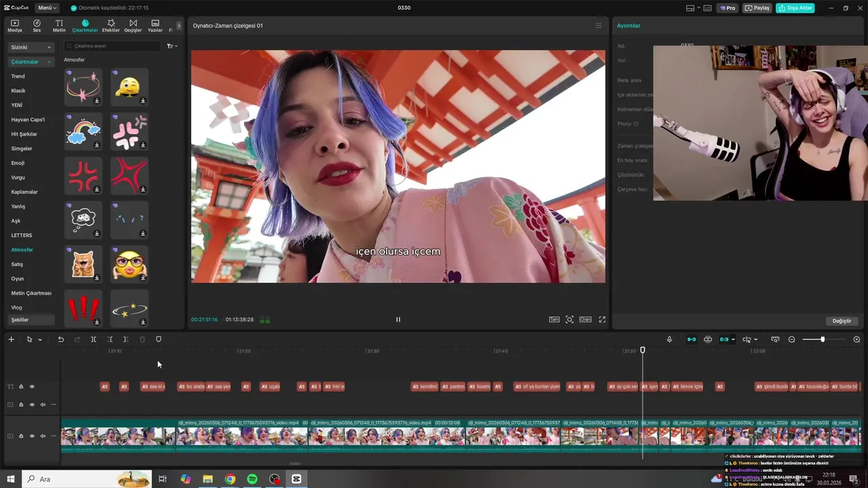Switch to the Metin text tab
Viewport: 868px width, 488px height.
[x=59, y=26]
